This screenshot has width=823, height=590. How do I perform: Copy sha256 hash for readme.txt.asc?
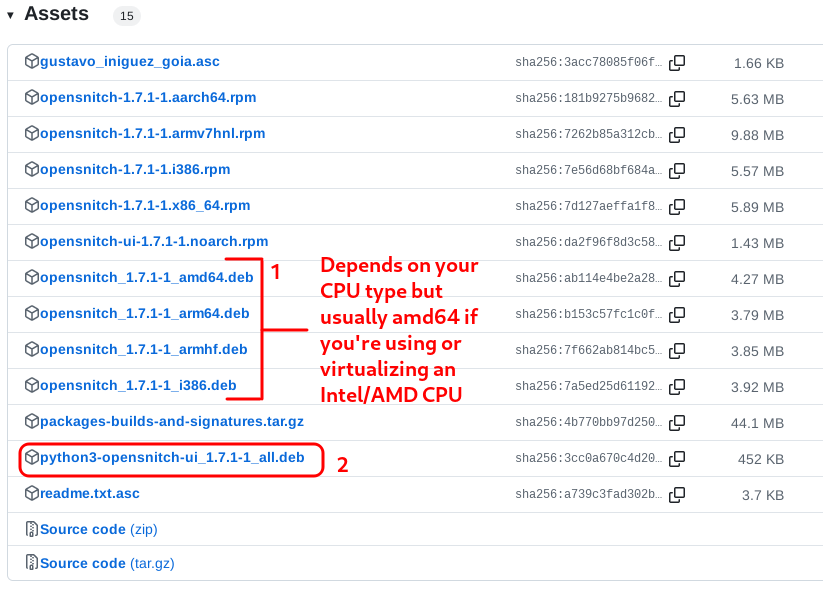677,494
